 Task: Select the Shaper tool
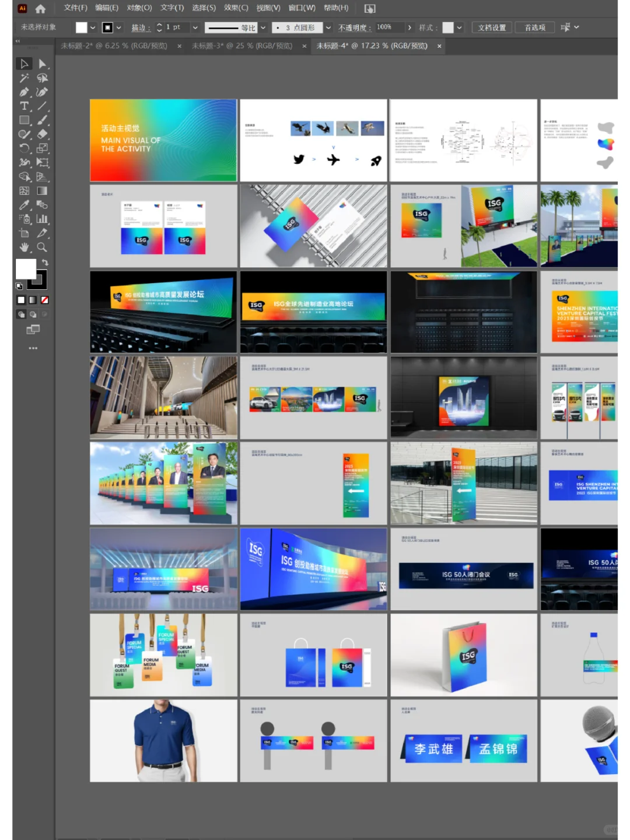coord(24,134)
